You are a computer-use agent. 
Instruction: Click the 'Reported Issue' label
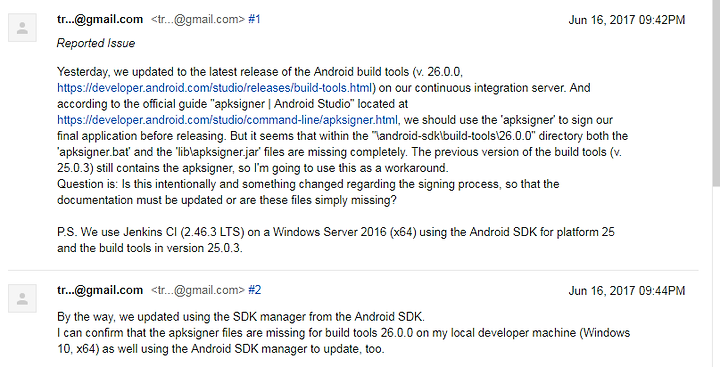[96, 43]
